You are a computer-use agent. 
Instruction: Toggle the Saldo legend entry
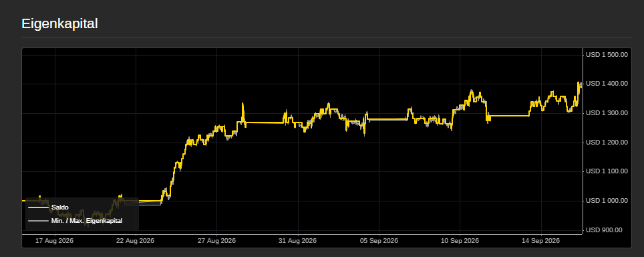point(49,207)
